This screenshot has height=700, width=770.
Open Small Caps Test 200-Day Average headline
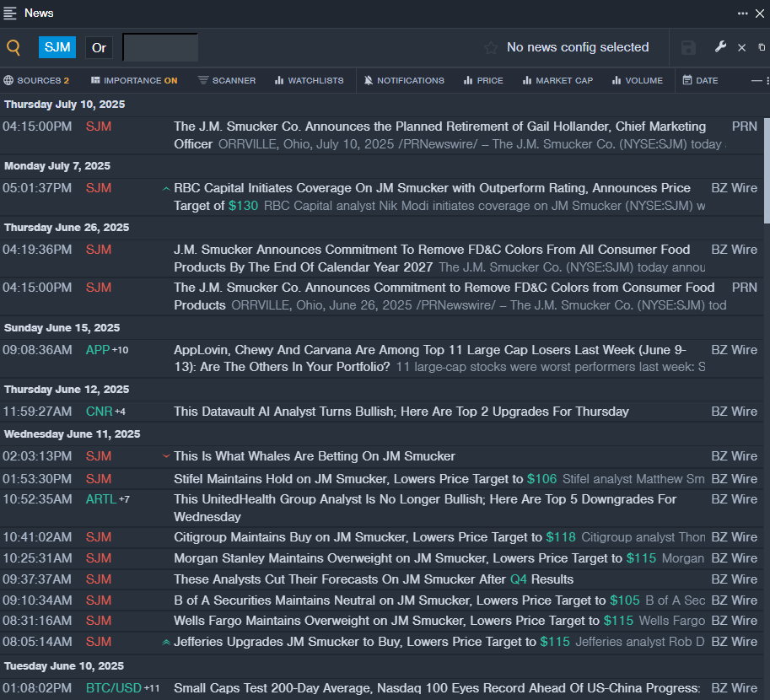click(x=437, y=688)
